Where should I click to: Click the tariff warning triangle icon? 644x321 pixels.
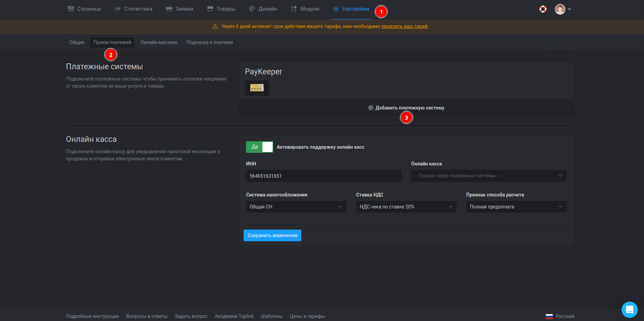[215, 26]
